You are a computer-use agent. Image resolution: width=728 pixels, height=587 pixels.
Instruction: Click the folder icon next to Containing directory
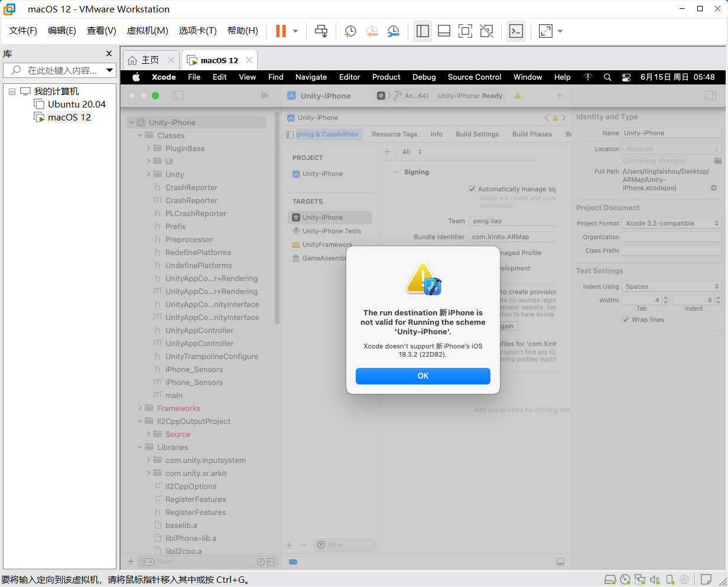[717, 161]
